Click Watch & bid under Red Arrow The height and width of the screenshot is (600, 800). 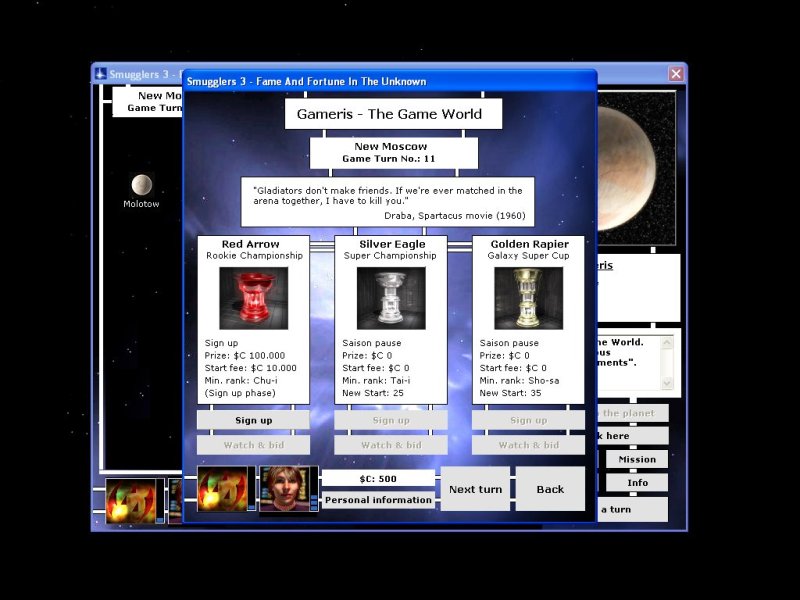click(253, 445)
